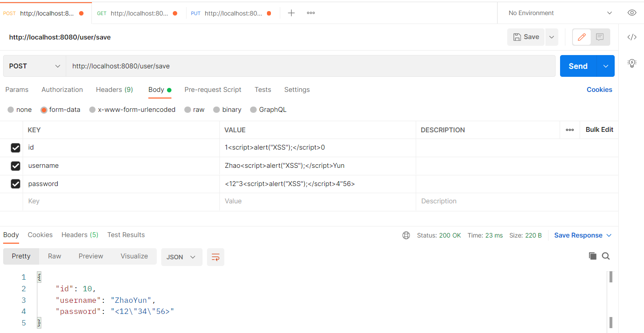Uncheck the id parameter row
644x333 pixels.
[x=16, y=148]
